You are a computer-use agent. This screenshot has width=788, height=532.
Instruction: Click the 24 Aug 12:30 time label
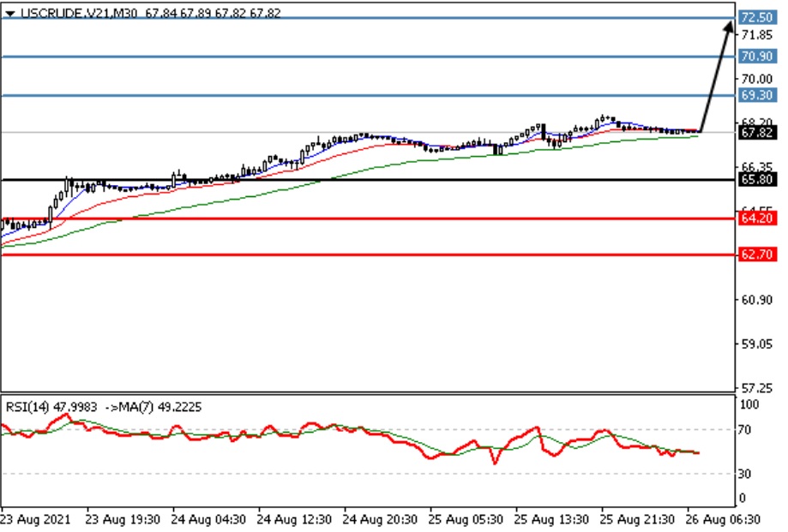click(294, 519)
